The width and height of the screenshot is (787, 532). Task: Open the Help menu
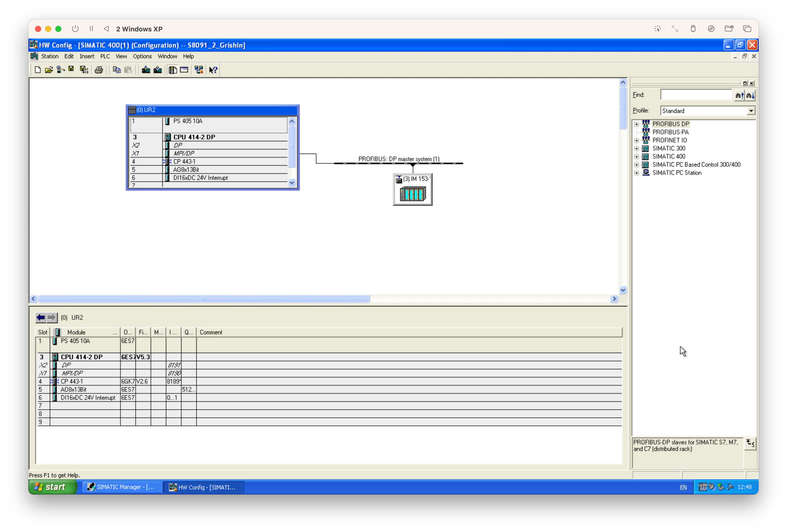188,56
